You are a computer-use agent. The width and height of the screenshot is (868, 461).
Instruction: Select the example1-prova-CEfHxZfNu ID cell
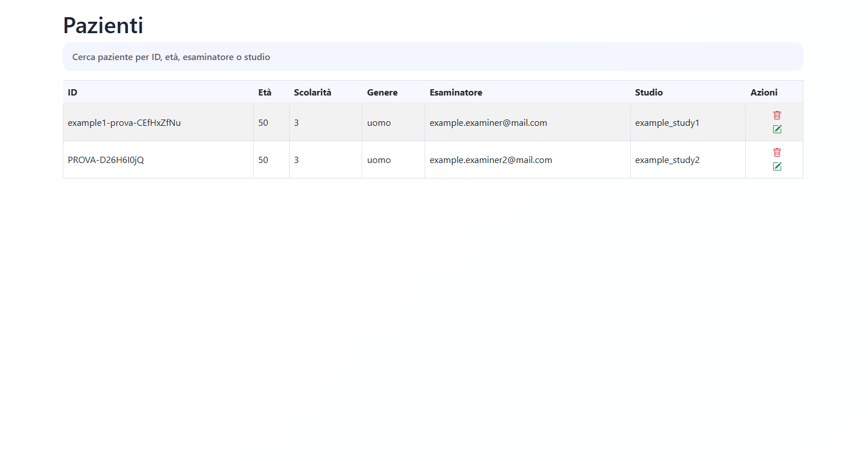pyautogui.click(x=124, y=123)
